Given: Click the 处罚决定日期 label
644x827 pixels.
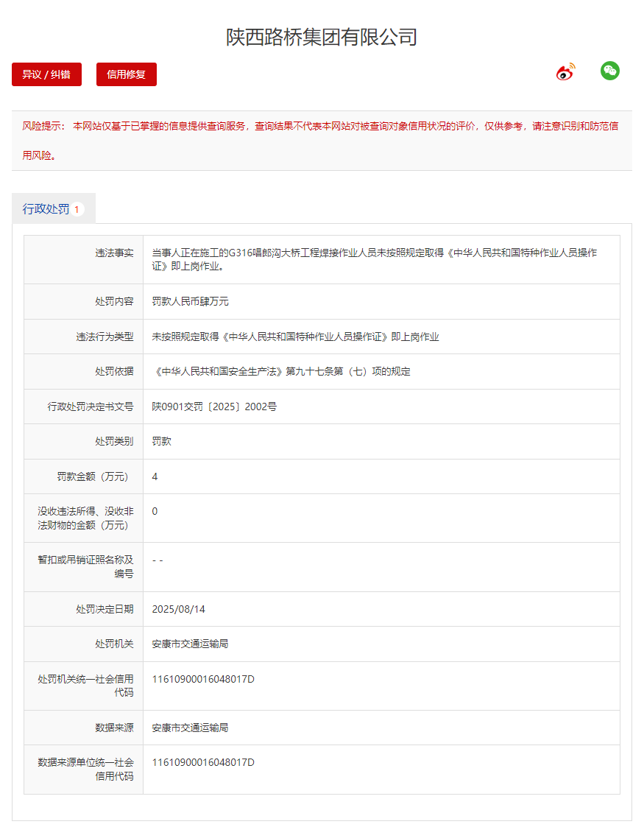Looking at the screenshot, I should click(x=105, y=609).
